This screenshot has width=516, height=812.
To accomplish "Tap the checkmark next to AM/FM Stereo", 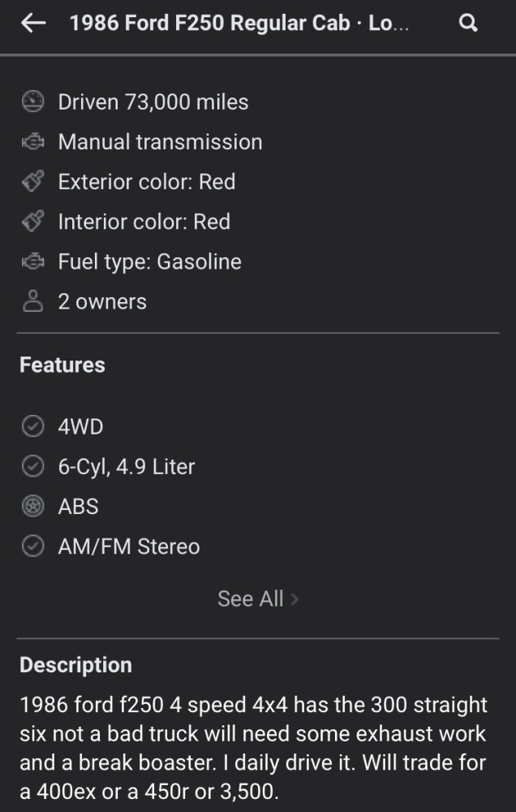I will click(33, 546).
